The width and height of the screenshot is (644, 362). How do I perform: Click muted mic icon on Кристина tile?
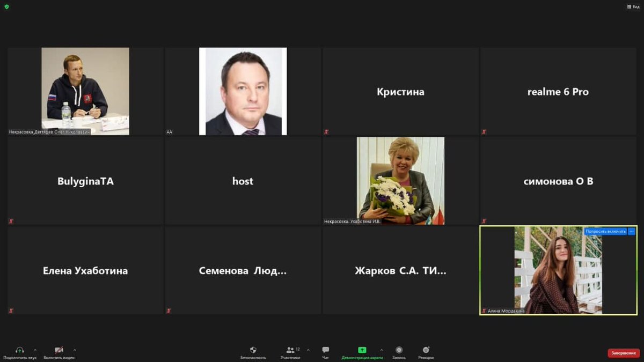[x=326, y=131]
